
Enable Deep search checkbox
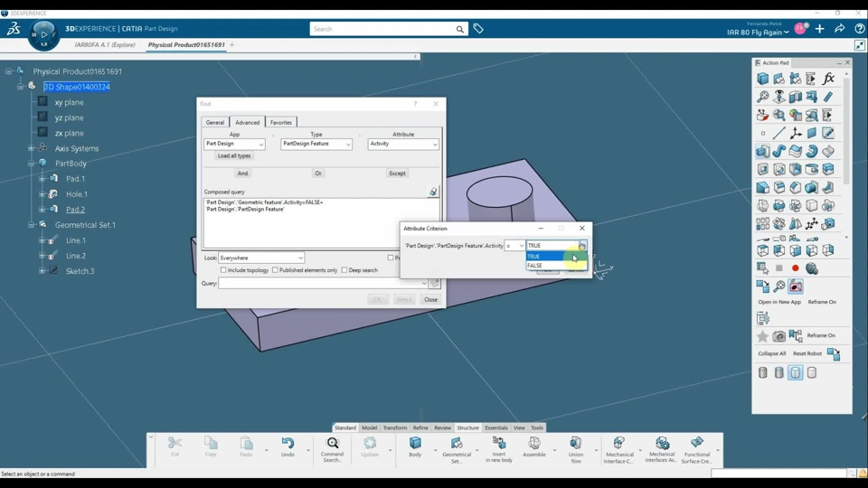[344, 270]
